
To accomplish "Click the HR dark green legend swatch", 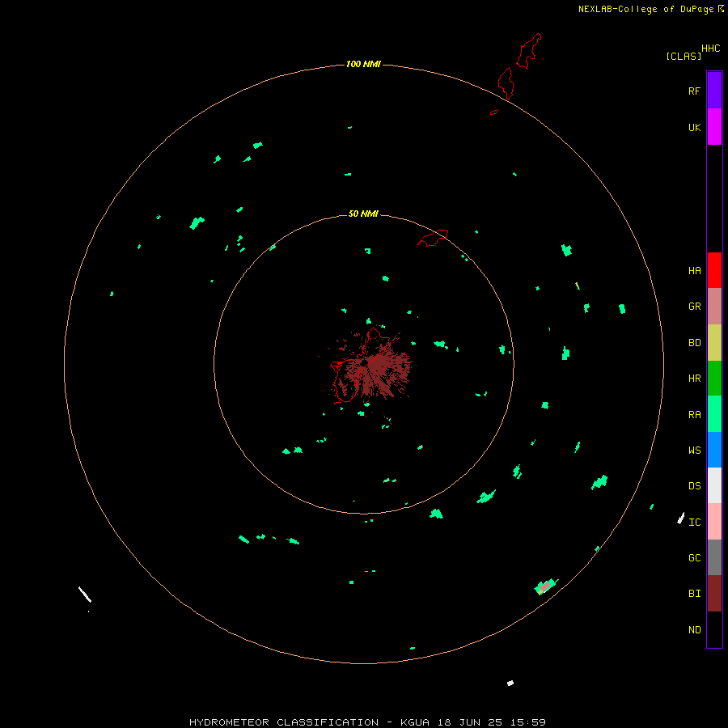I will (x=714, y=379).
